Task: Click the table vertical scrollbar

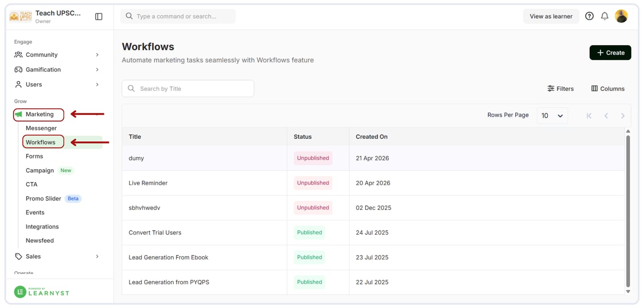Action: [x=628, y=210]
